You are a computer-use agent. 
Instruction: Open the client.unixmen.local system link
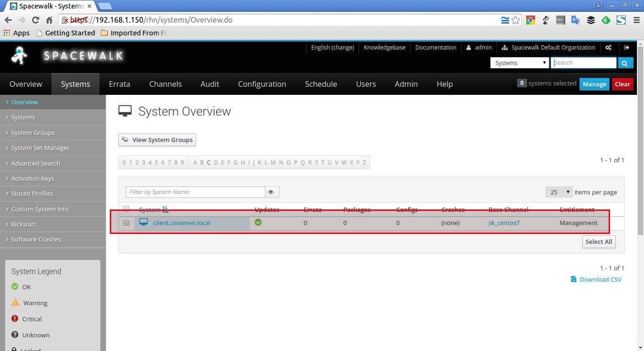coord(182,223)
